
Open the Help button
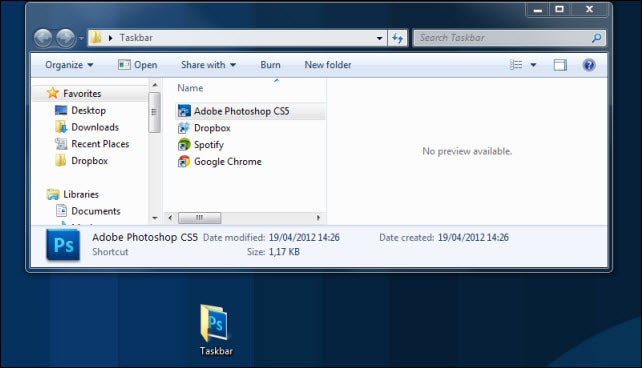pos(589,65)
